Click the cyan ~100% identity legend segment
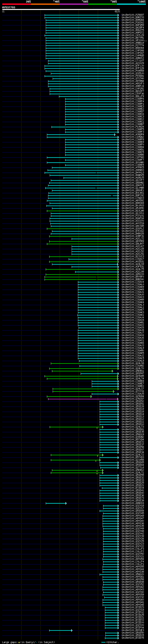This screenshot has height=644, width=148. 131,4
